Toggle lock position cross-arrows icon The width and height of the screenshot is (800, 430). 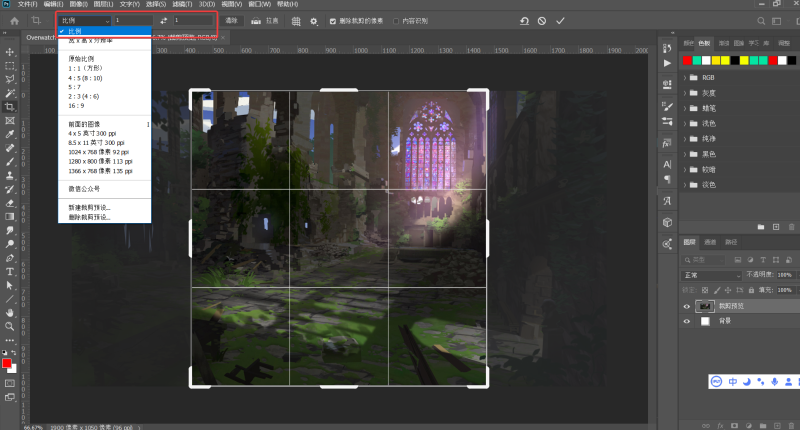(x=728, y=290)
